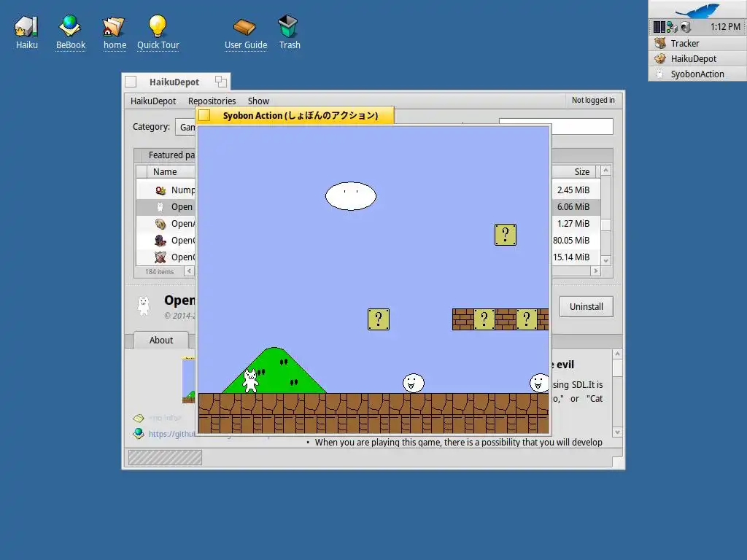
Task: Click the package screenshot thumbnail
Action: click(x=189, y=380)
